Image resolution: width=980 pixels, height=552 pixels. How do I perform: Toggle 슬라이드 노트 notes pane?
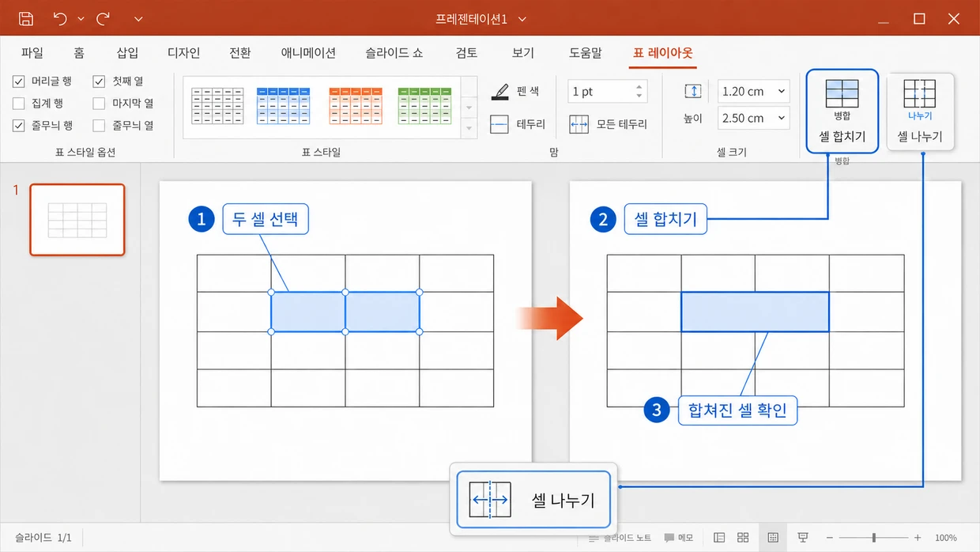(x=620, y=538)
